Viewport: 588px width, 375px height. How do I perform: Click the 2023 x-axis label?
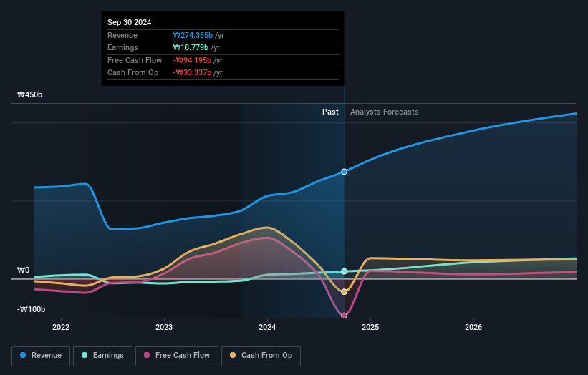(x=164, y=327)
